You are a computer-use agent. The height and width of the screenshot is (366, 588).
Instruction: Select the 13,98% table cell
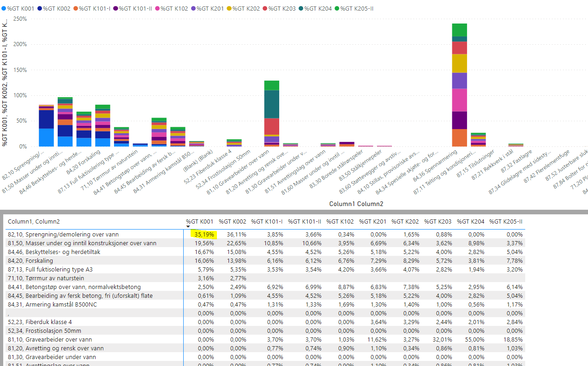pyautogui.click(x=237, y=260)
